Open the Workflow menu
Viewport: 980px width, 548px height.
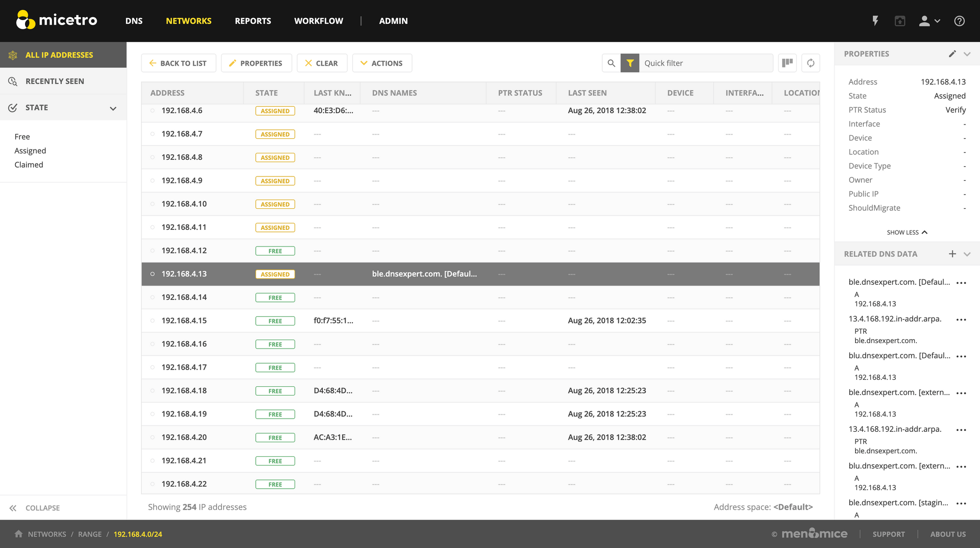tap(318, 21)
